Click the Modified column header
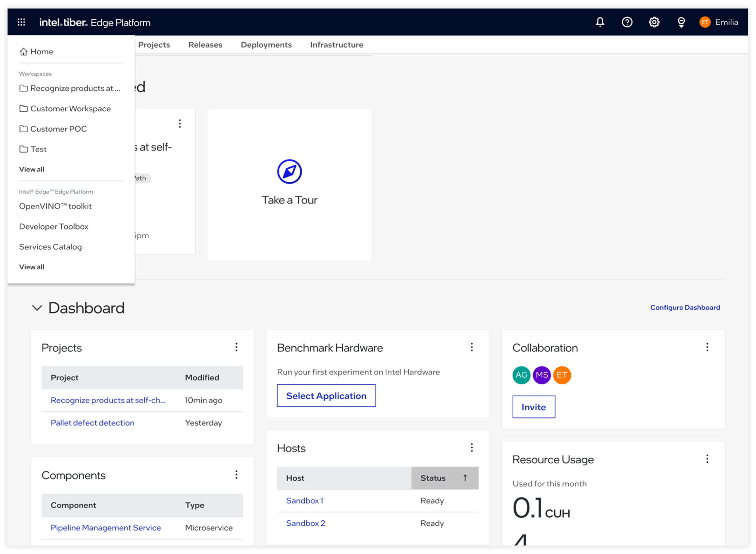The width and height of the screenshot is (756, 554). [202, 377]
